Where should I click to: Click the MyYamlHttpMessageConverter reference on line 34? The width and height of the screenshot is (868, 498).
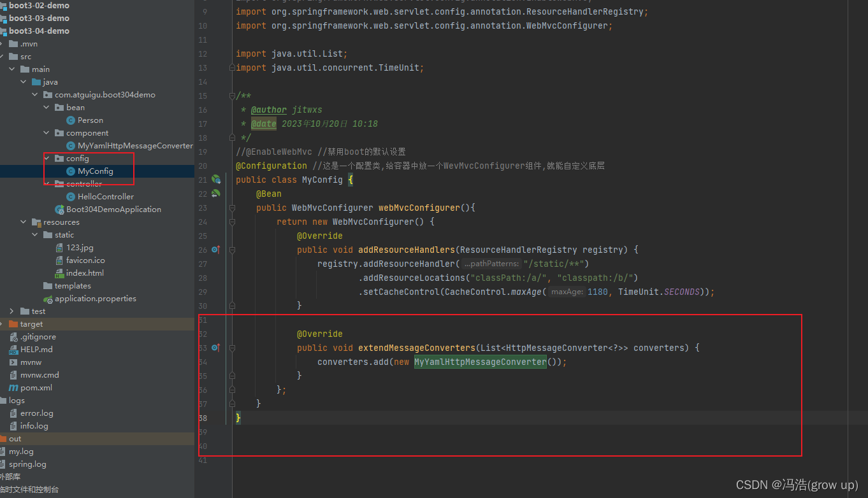481,362
